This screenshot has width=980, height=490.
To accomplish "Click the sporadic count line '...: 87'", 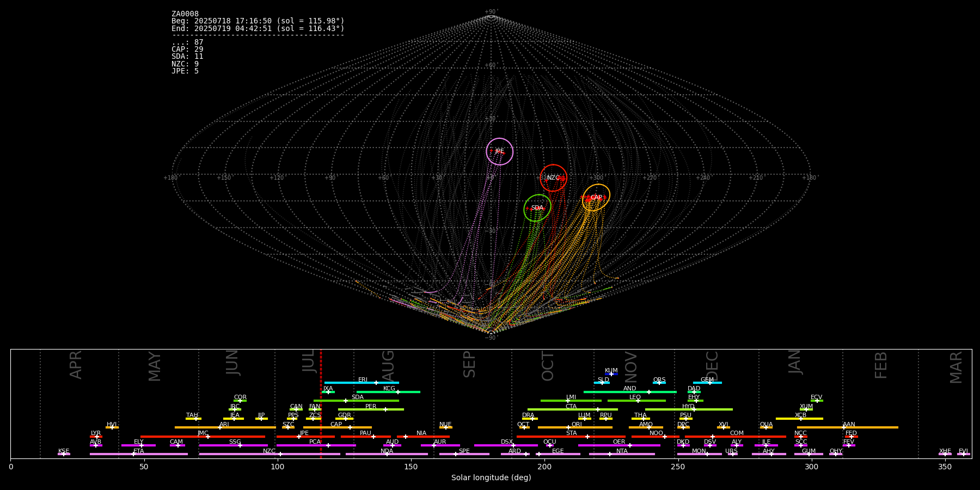I will (x=187, y=42).
